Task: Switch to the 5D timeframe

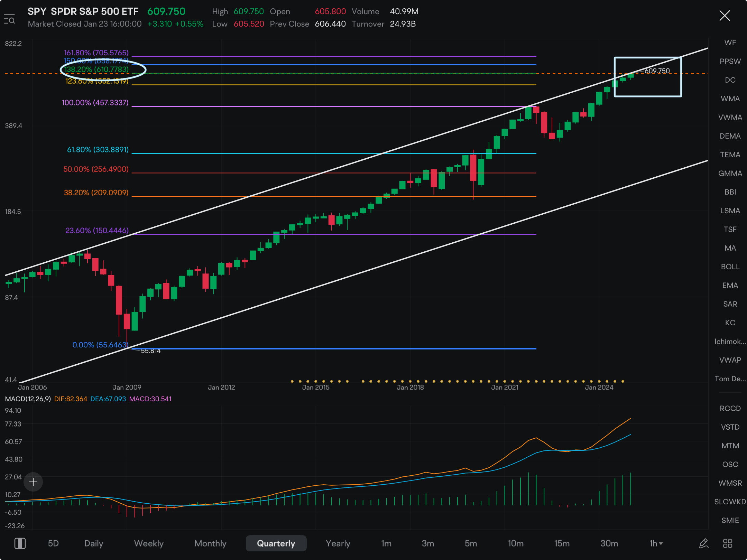Action: [x=53, y=543]
